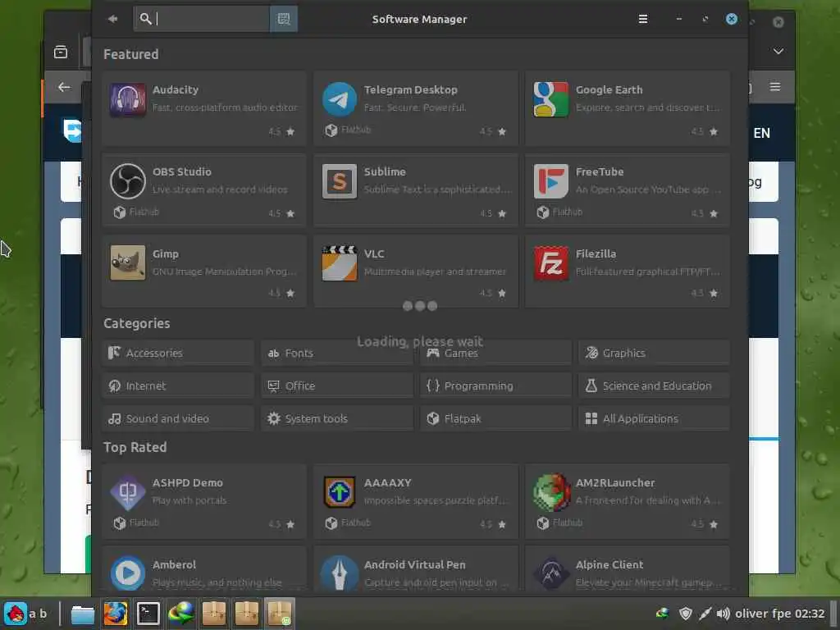Click the Alpine Client title
Viewport: 840px width, 630px height.
pos(609,564)
